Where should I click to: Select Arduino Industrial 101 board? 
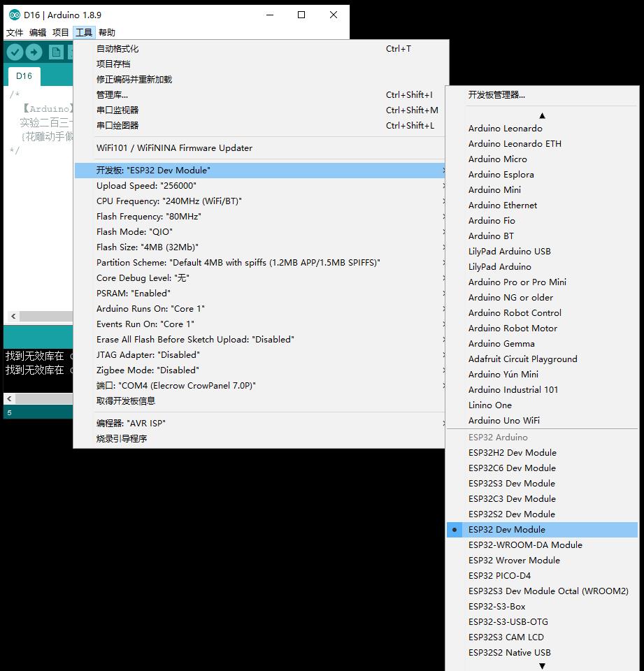coord(542,390)
